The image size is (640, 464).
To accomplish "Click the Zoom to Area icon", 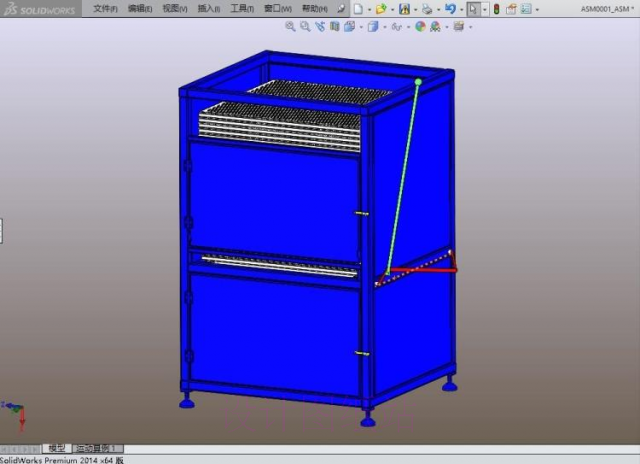I will tap(305, 27).
